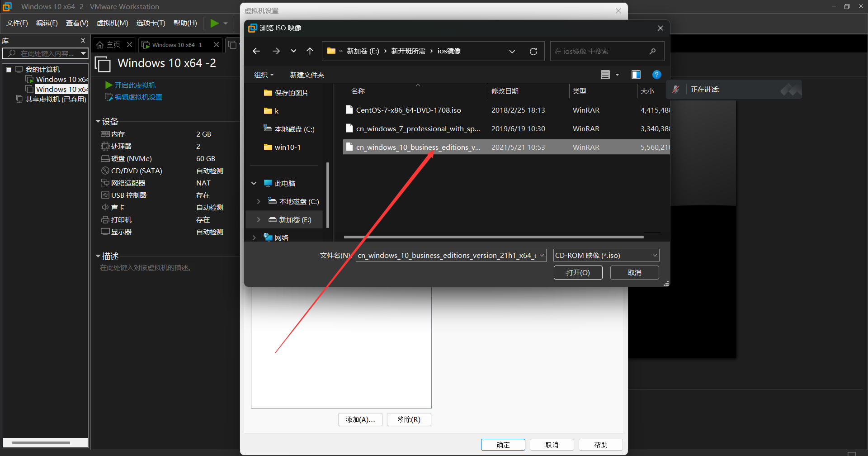Click 移除(R) in 虚拟机设置
The height and width of the screenshot is (456, 868).
tap(409, 419)
